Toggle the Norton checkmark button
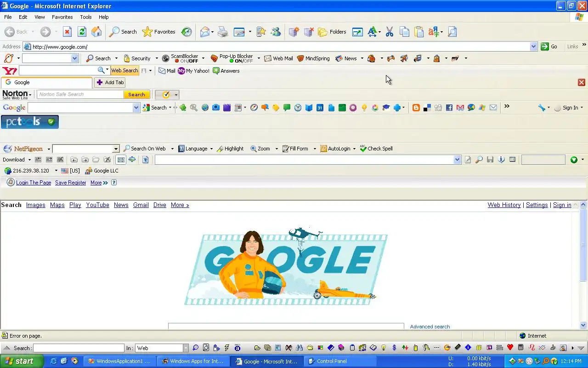The width and height of the screenshot is (588, 368). (165, 95)
